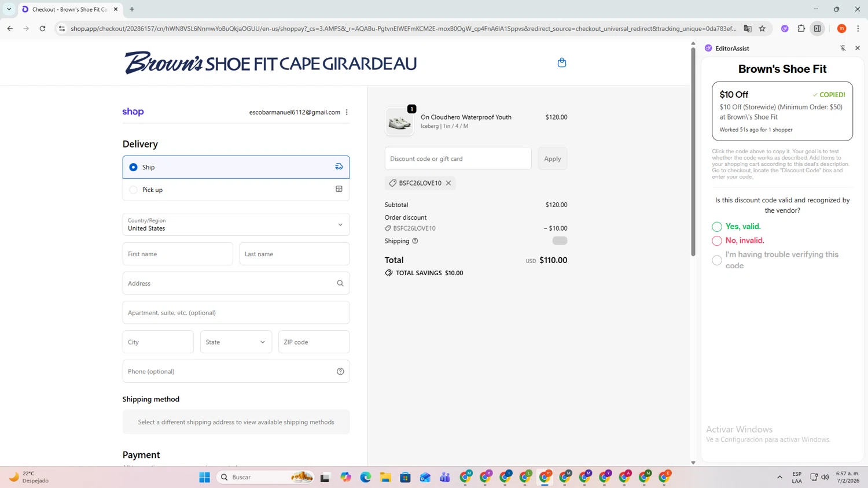The image size is (868, 488).
Task: Open the Chrome three-dot menu
Action: tap(858, 28)
